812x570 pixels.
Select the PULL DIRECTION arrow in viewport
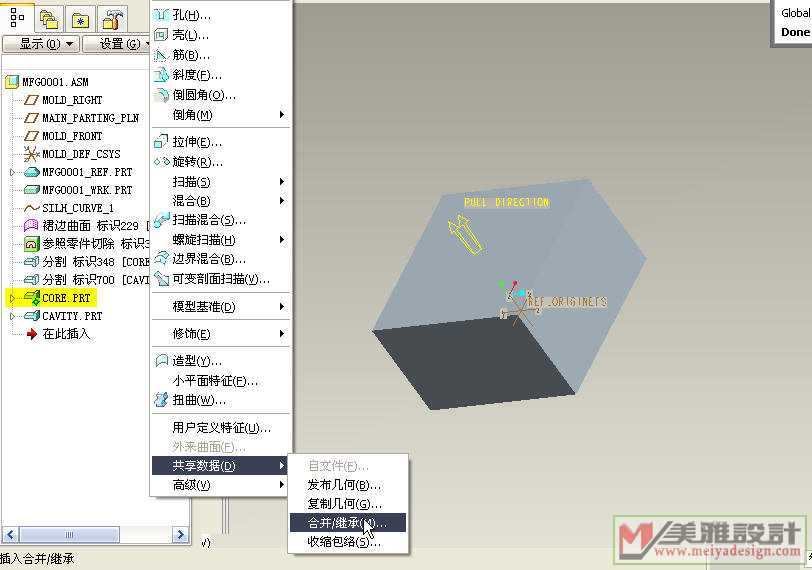click(466, 236)
